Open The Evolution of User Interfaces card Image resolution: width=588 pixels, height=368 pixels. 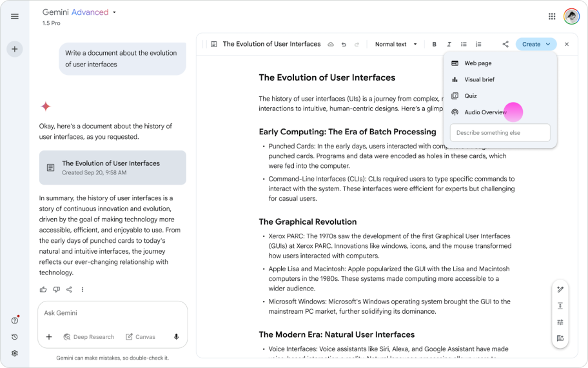click(x=112, y=167)
